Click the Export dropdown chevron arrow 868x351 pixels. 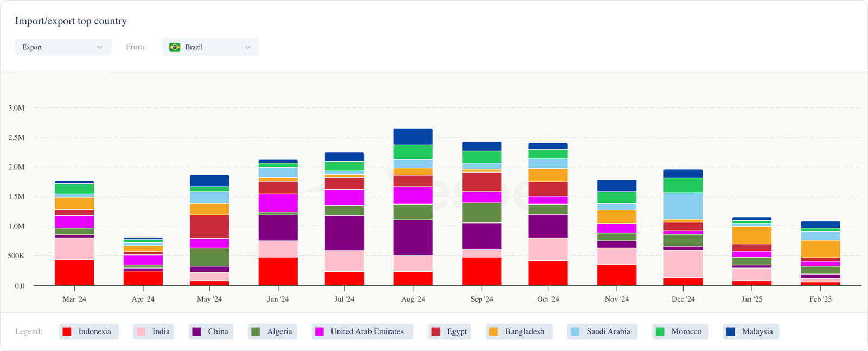(99, 47)
